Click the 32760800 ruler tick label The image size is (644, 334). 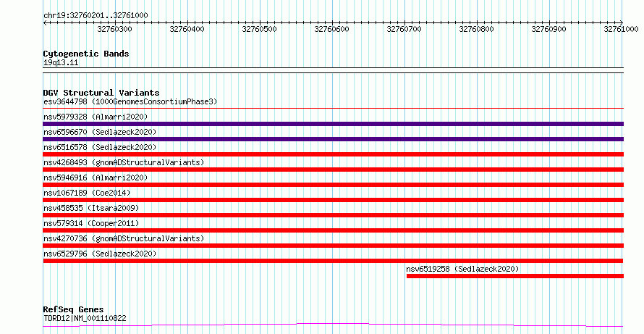tap(476, 29)
